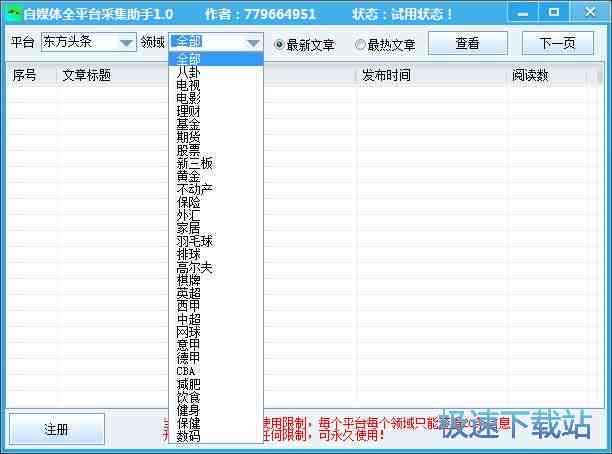612x454 pixels.
Task: Select the 中超 list option
Action: (x=216, y=319)
